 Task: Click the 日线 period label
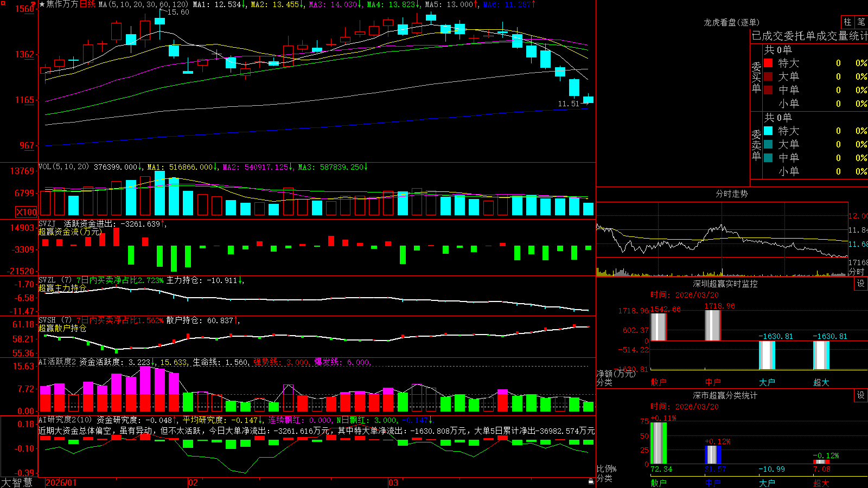coord(87,4)
